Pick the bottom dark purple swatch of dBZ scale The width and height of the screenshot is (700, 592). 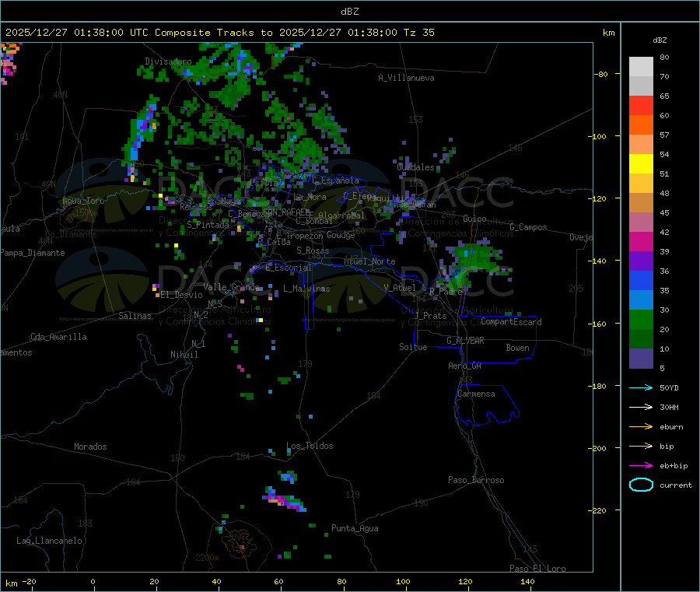coord(641,359)
